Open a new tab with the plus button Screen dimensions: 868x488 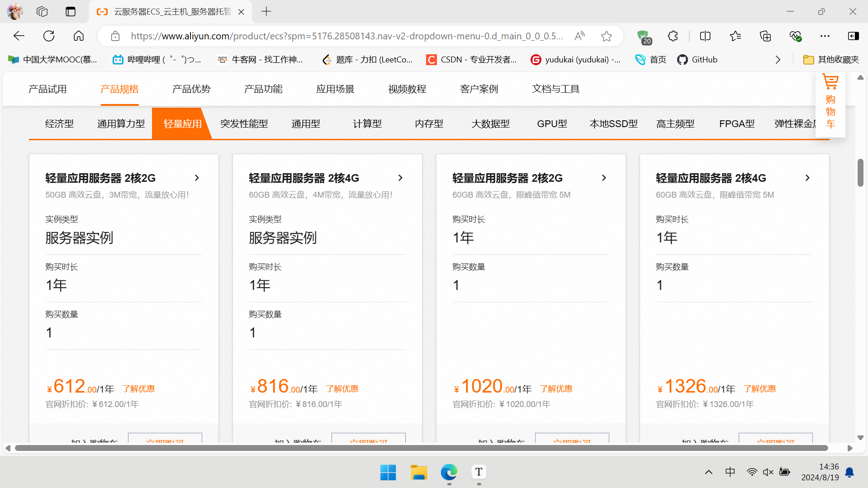click(x=266, y=12)
